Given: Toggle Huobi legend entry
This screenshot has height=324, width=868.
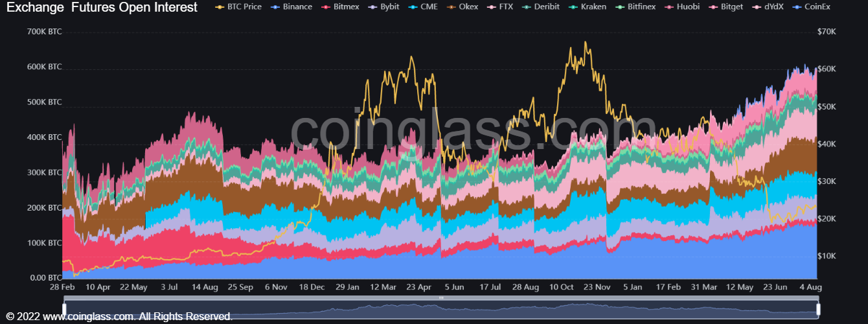Looking at the screenshot, I should click(682, 6).
